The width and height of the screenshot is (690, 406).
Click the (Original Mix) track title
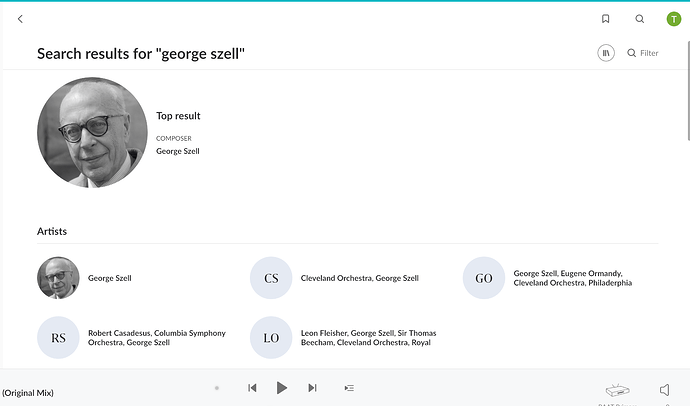[x=28, y=393]
